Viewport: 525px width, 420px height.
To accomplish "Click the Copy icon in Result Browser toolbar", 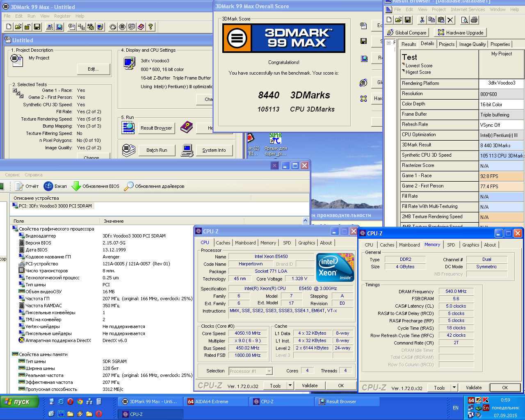I will [431, 20].
